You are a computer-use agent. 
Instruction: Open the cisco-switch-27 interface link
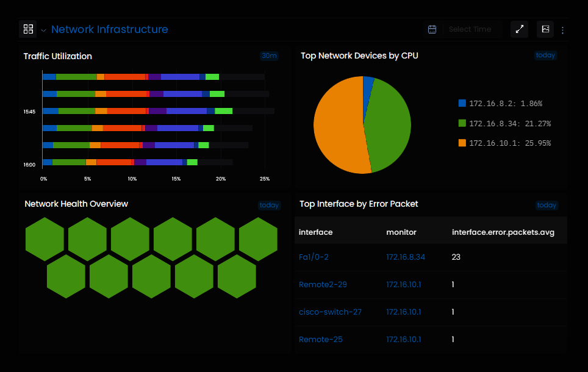(x=330, y=312)
